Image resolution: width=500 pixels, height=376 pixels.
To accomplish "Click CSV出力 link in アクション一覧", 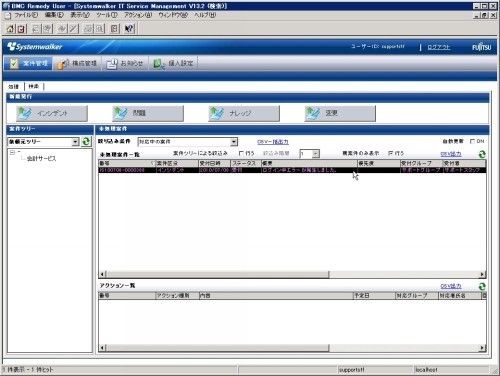I will point(451,286).
